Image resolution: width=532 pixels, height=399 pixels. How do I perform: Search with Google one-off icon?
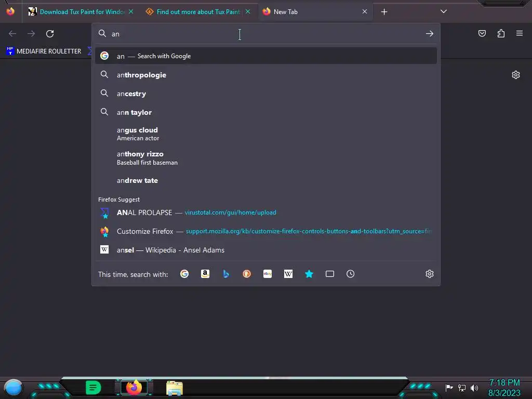coord(184,274)
